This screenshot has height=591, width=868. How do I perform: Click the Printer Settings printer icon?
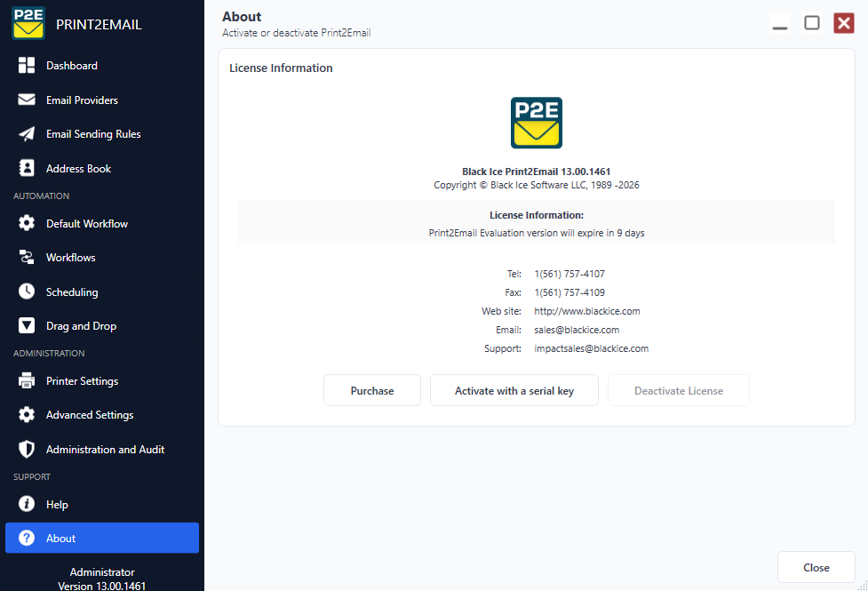pos(27,380)
